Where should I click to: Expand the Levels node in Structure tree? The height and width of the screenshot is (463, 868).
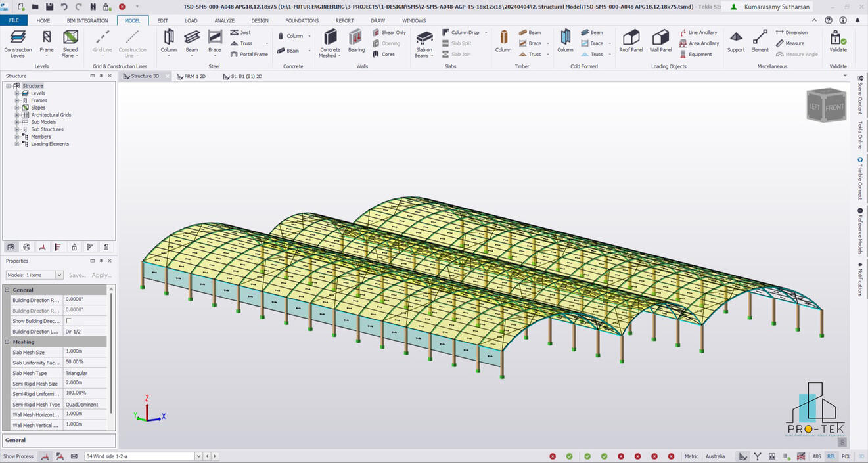click(16, 93)
